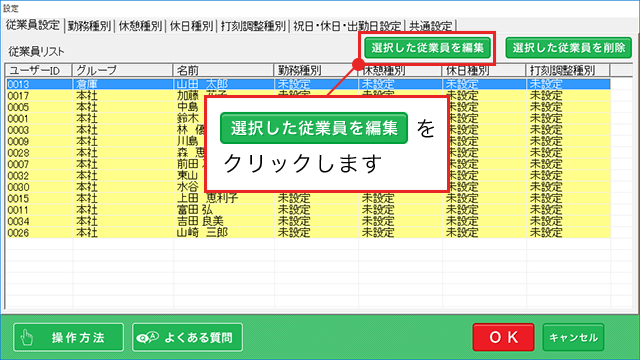
Task: Click the キャンセル button
Action: 573,337
